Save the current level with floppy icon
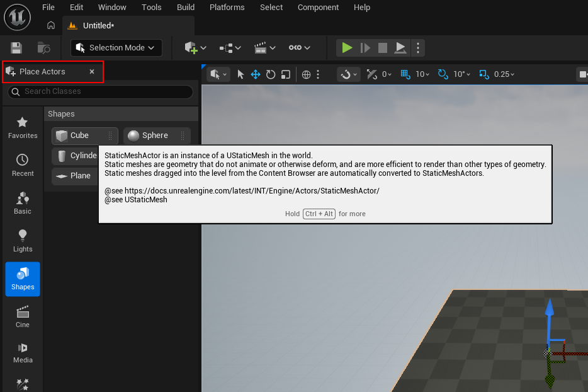The image size is (588, 392). [x=16, y=48]
